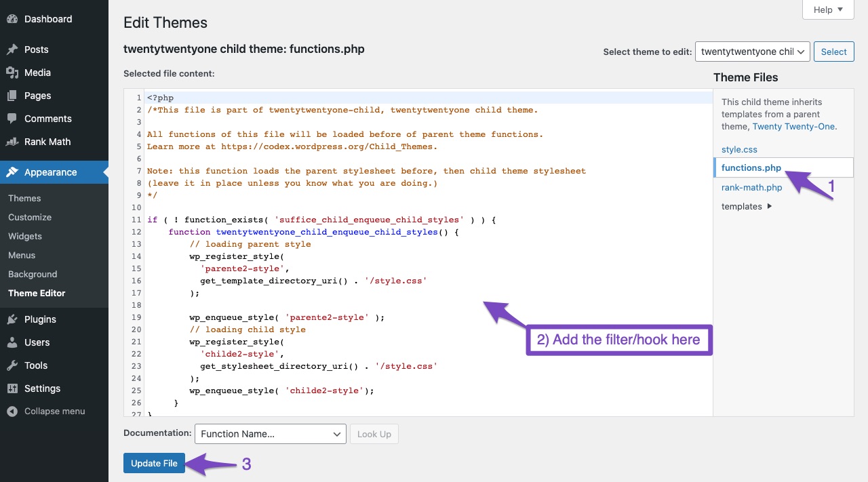This screenshot has width=868, height=482.
Task: Open Rank Math menu
Action: (47, 142)
